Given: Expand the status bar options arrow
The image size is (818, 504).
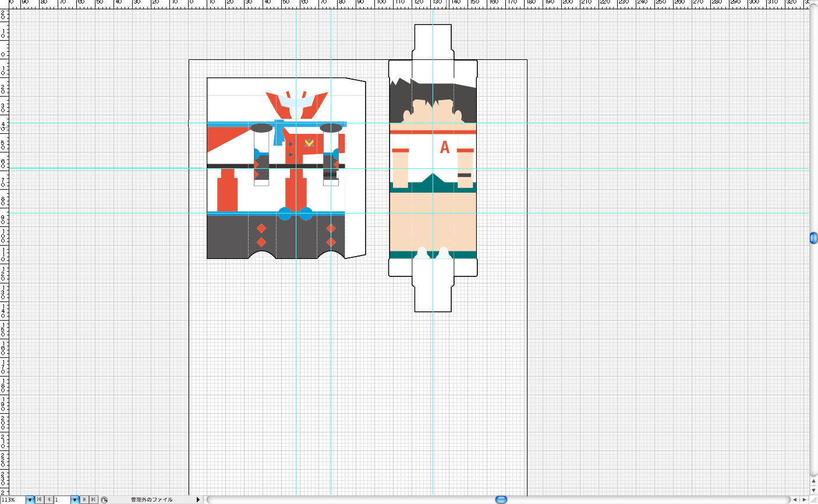Looking at the screenshot, I should [x=198, y=499].
